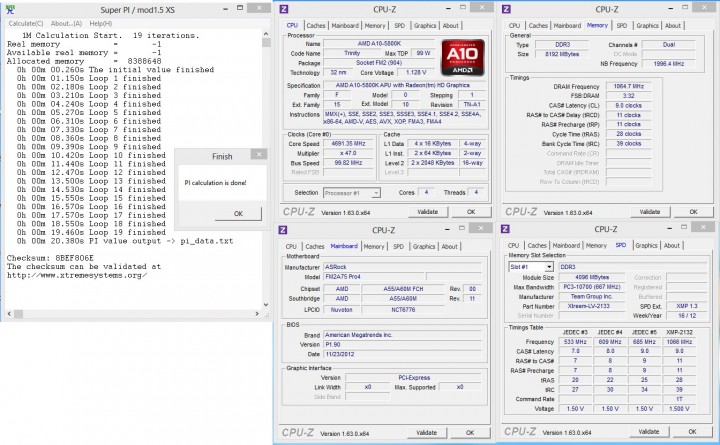The image size is (720, 445).
Task: Click Validate in SPD tab window
Action: (x=649, y=432)
